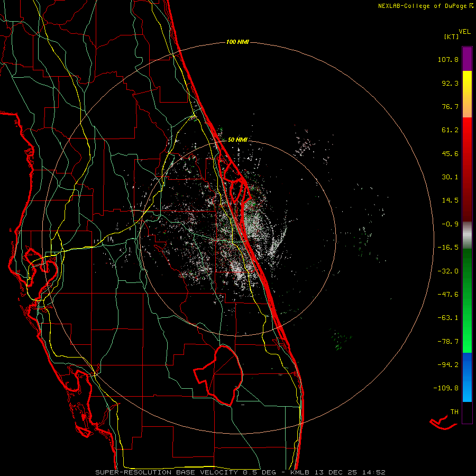Viewport: 476px width, 476px height.
Task: Click the [KT] units label
Action: point(451,36)
